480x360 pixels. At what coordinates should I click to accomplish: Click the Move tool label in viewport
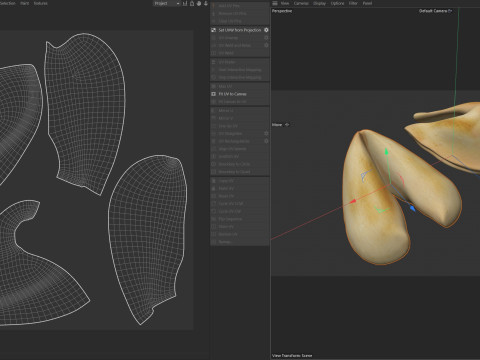coord(277,125)
